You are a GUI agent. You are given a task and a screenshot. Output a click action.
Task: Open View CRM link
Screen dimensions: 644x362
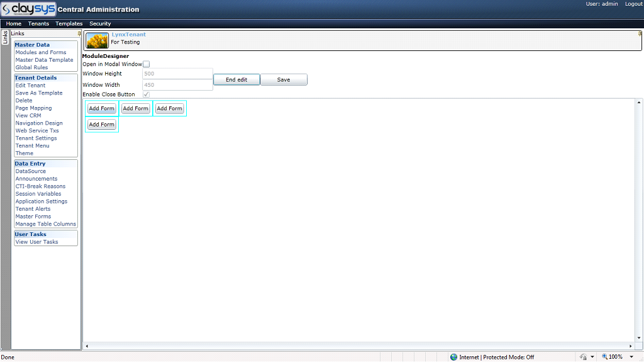click(28, 116)
